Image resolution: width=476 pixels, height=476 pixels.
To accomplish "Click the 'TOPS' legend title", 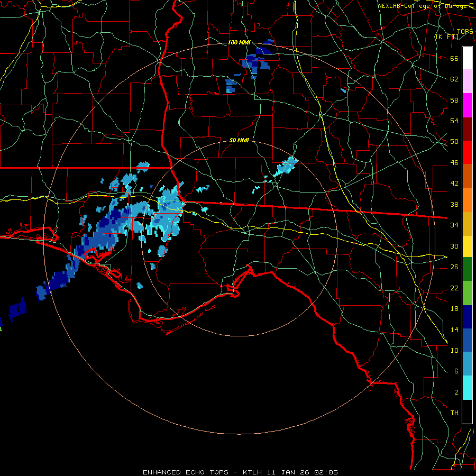I will [465, 31].
